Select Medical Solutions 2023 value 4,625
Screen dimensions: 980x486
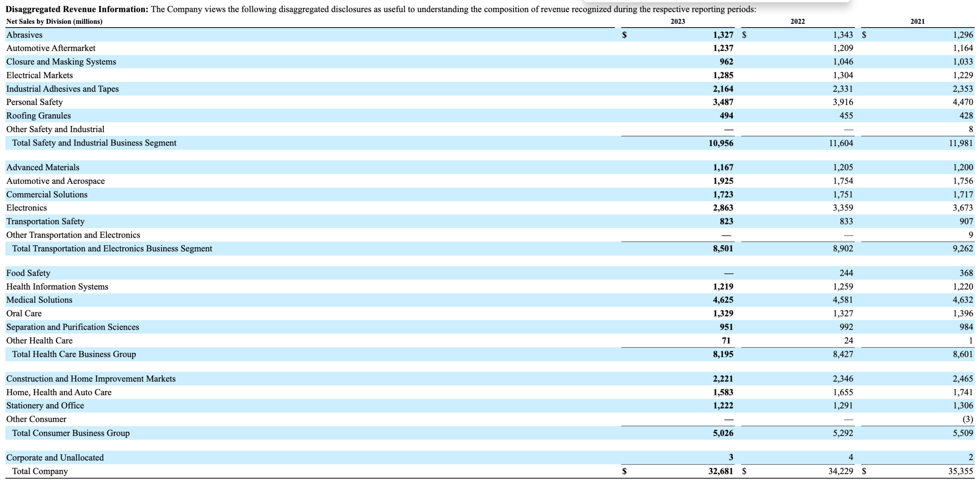723,300
